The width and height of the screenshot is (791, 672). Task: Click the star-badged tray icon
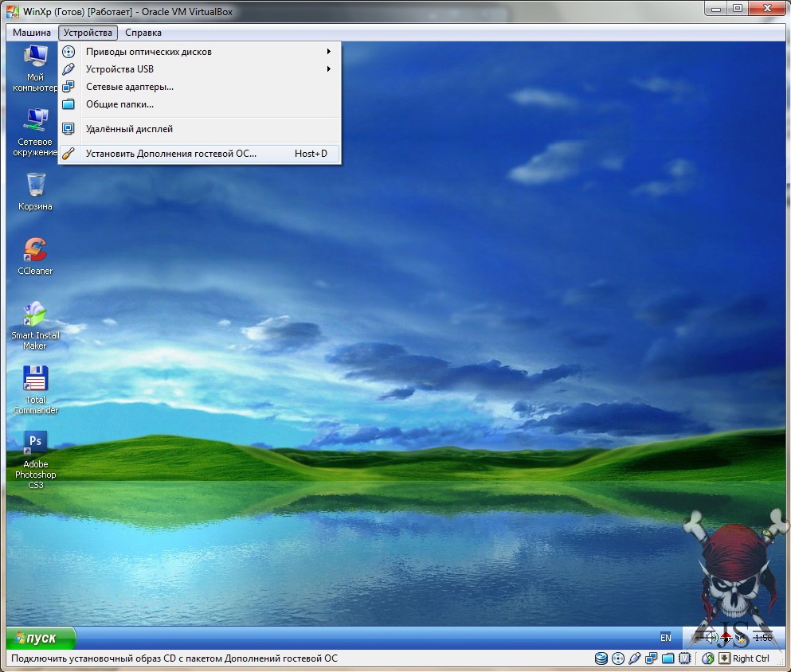click(x=741, y=639)
